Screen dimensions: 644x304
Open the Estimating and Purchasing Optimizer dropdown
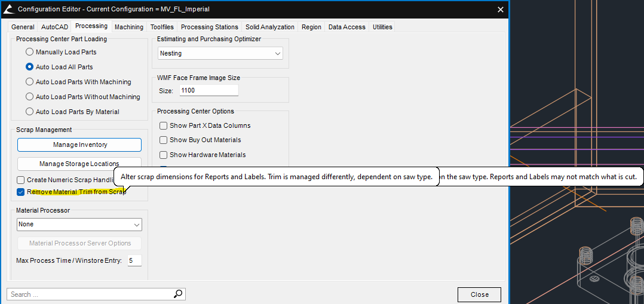[220, 53]
